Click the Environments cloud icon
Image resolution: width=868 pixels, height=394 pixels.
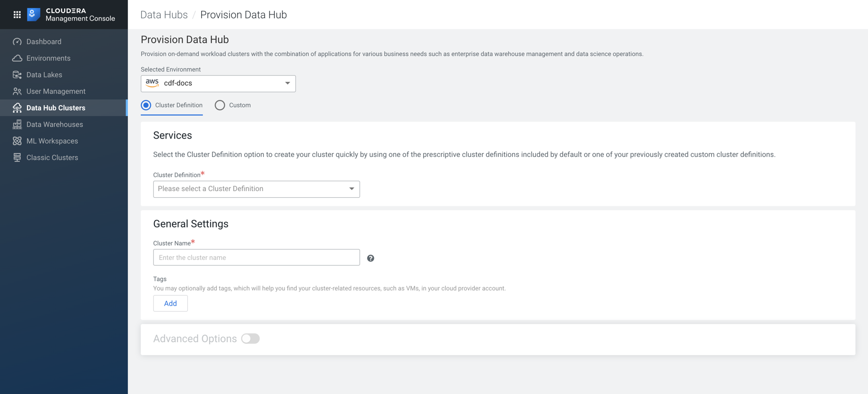click(x=17, y=58)
